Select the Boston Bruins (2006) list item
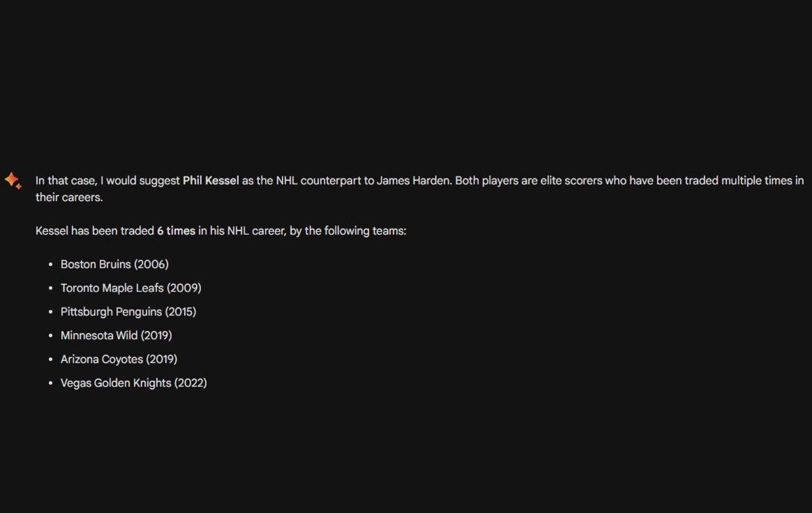This screenshot has height=513, width=812. pyautogui.click(x=115, y=264)
